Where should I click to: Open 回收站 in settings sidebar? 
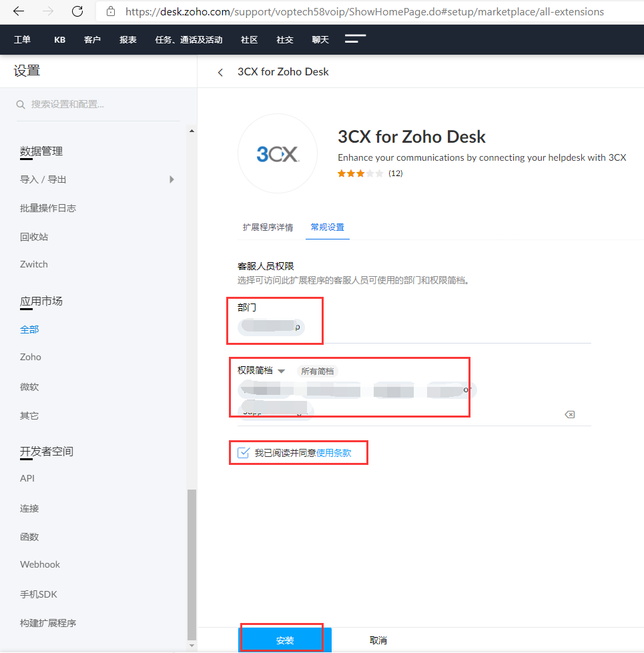[x=34, y=237]
